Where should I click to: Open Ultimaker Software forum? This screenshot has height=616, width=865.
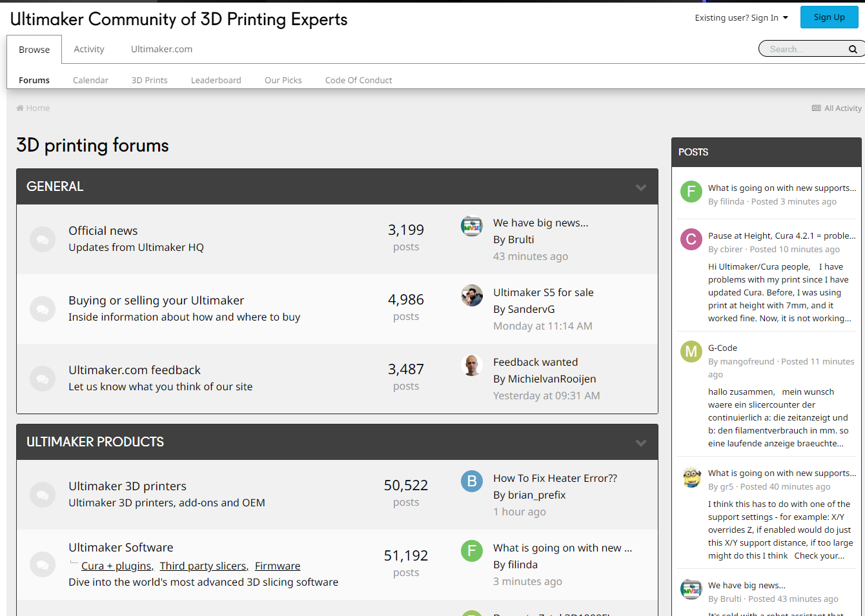[x=121, y=547]
